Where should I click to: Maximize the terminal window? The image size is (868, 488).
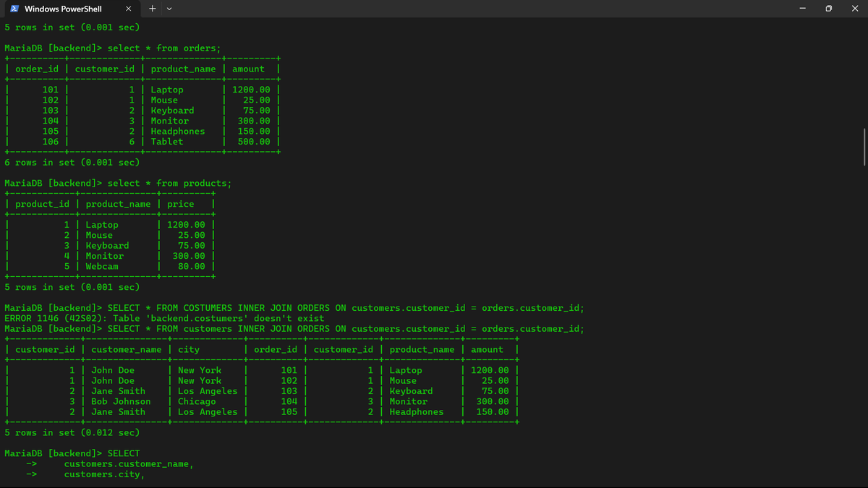(827, 8)
